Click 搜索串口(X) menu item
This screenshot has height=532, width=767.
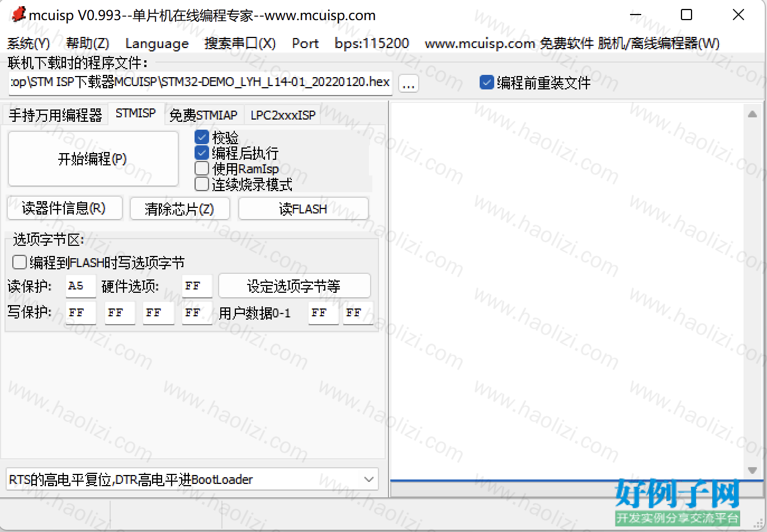[240, 44]
